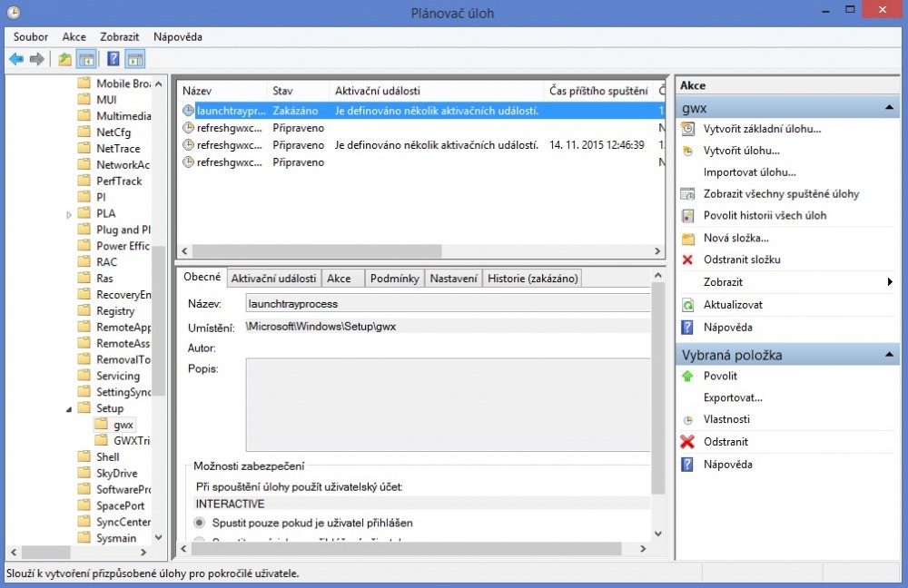Image resolution: width=908 pixels, height=588 pixels.
Task: Click the up-folder toolbar icon
Action: pos(64,59)
